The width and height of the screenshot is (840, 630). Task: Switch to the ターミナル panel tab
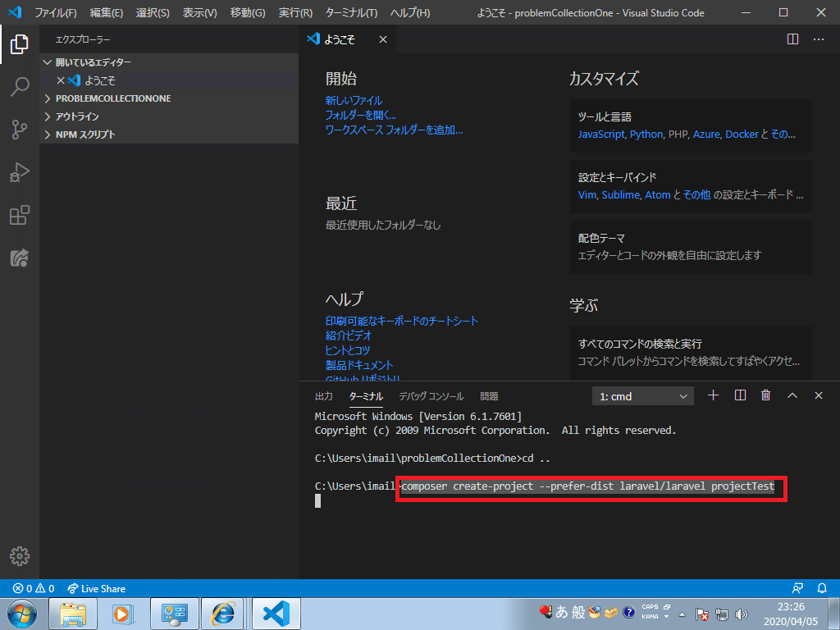[366, 396]
